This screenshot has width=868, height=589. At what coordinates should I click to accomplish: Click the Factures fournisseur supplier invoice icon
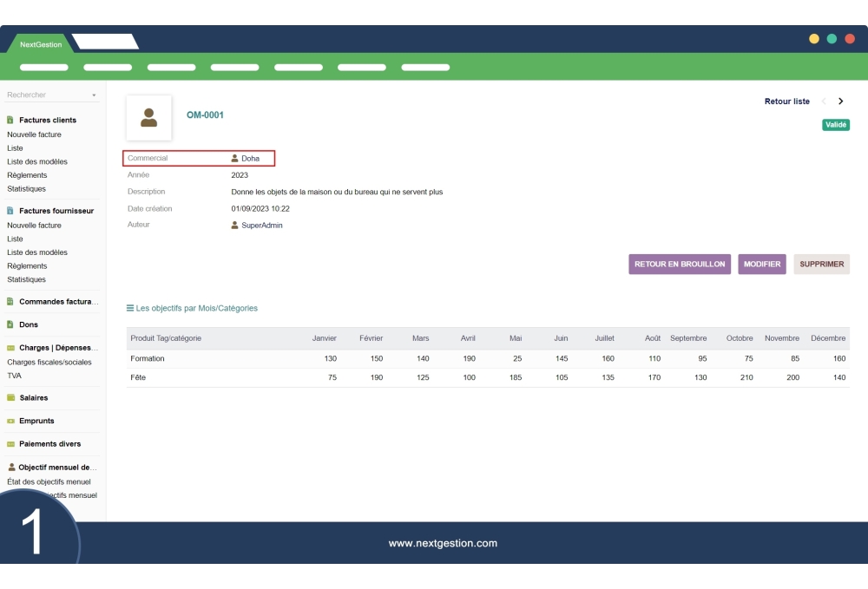coord(9,211)
